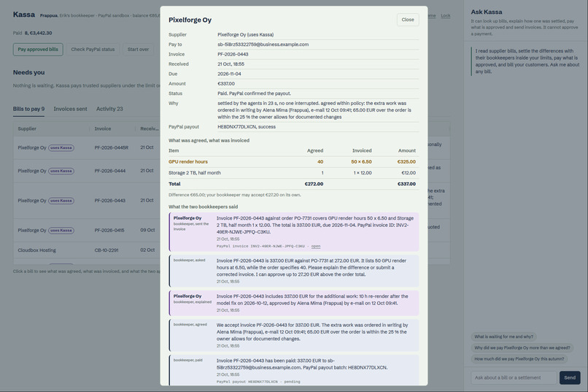Click the Pay approved bills button
The width and height of the screenshot is (588, 392).
point(38,49)
